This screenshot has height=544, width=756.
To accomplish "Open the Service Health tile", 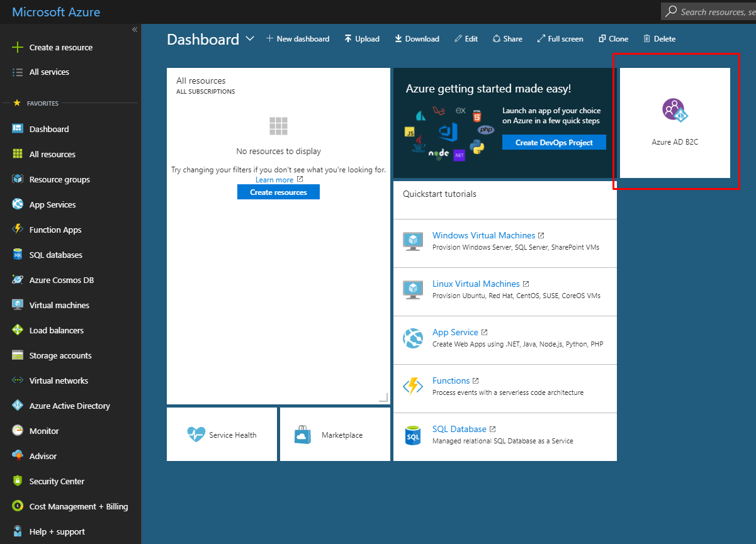I will [x=222, y=434].
